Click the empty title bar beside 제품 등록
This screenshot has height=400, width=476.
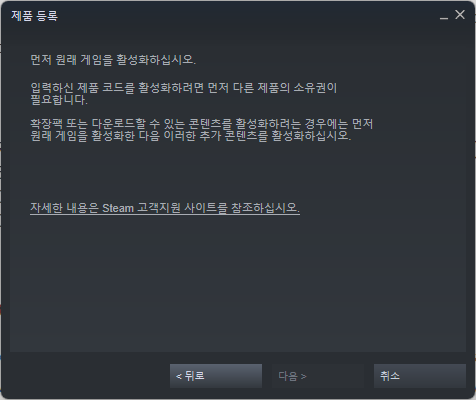tap(247, 15)
